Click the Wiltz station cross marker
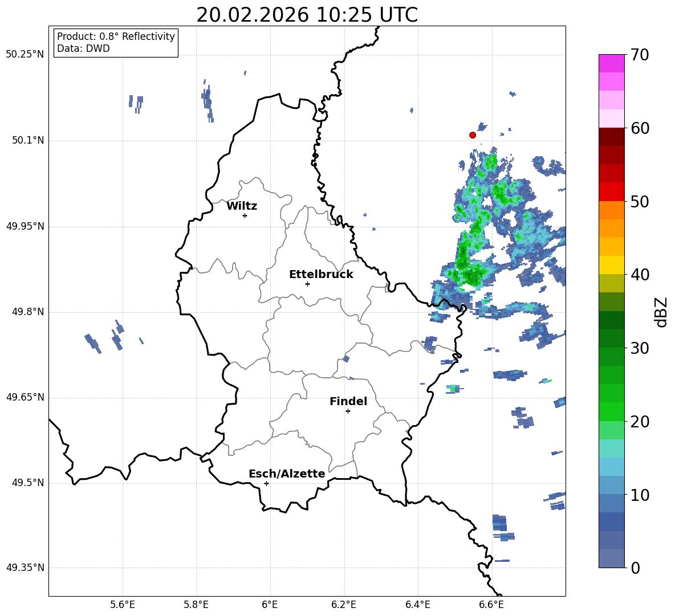The width and height of the screenshot is (675, 616). (245, 215)
